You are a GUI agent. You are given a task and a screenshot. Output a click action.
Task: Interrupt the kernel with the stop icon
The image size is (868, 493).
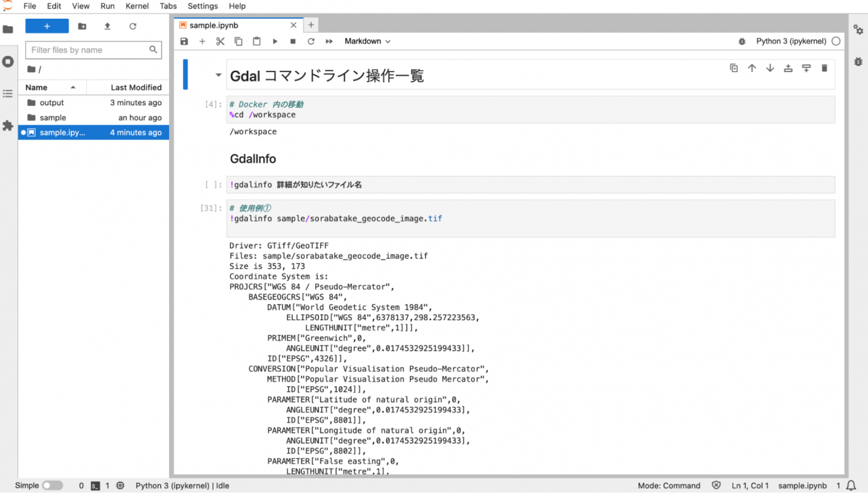[x=292, y=41]
